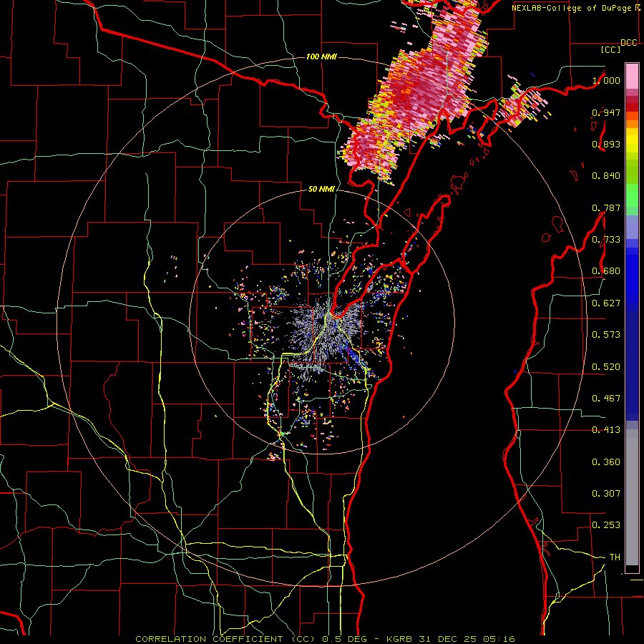Screen dimensions: 644x644
Task: Select the 0.253 legend value
Action: [x=606, y=525]
